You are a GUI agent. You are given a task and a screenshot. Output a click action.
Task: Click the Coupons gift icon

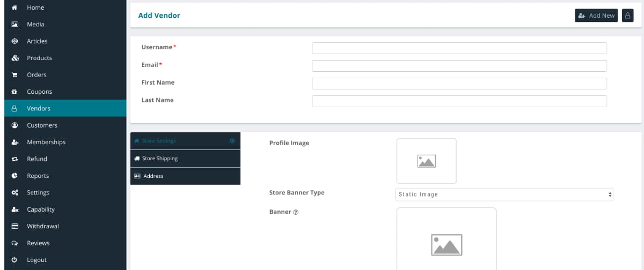(x=15, y=92)
